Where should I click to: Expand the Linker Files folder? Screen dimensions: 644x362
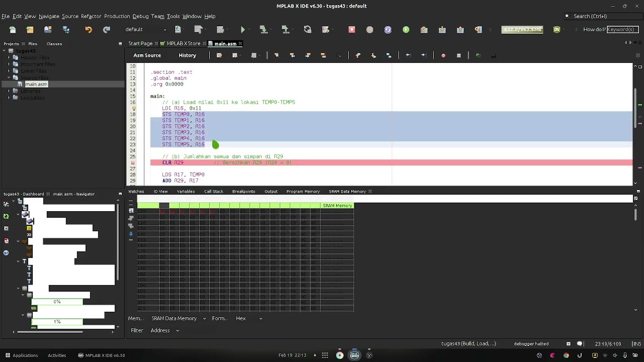(x=9, y=71)
